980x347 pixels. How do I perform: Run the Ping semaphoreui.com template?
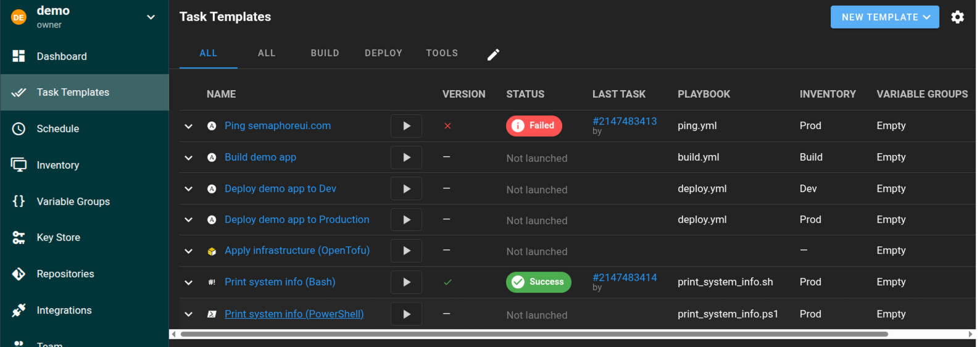[406, 126]
